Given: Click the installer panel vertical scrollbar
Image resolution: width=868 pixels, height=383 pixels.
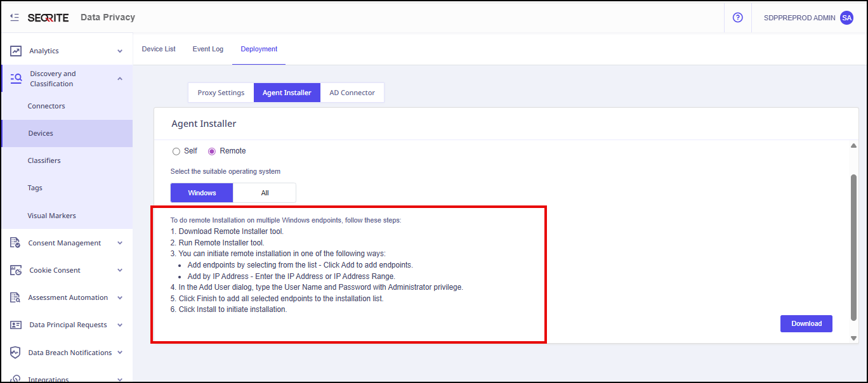Looking at the screenshot, I should pyautogui.click(x=853, y=247).
